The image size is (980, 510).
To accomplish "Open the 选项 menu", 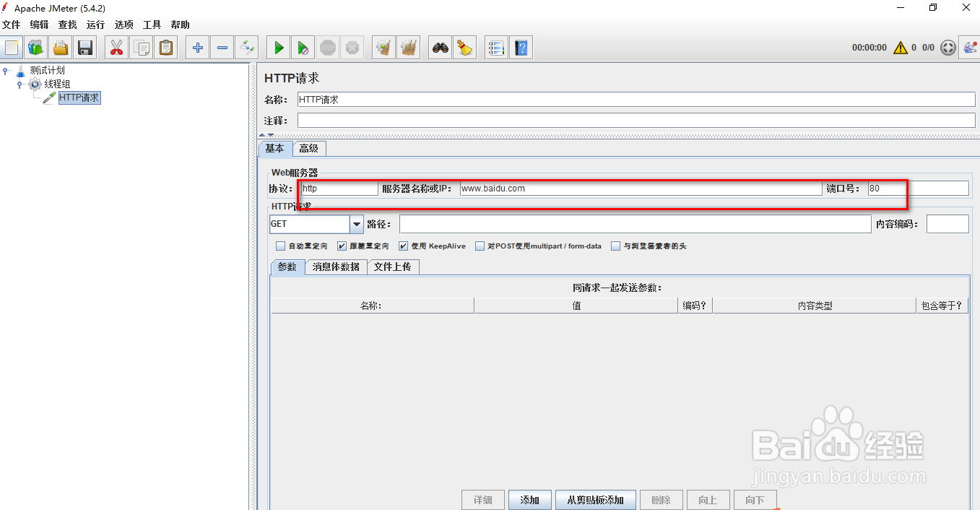I will pos(123,25).
